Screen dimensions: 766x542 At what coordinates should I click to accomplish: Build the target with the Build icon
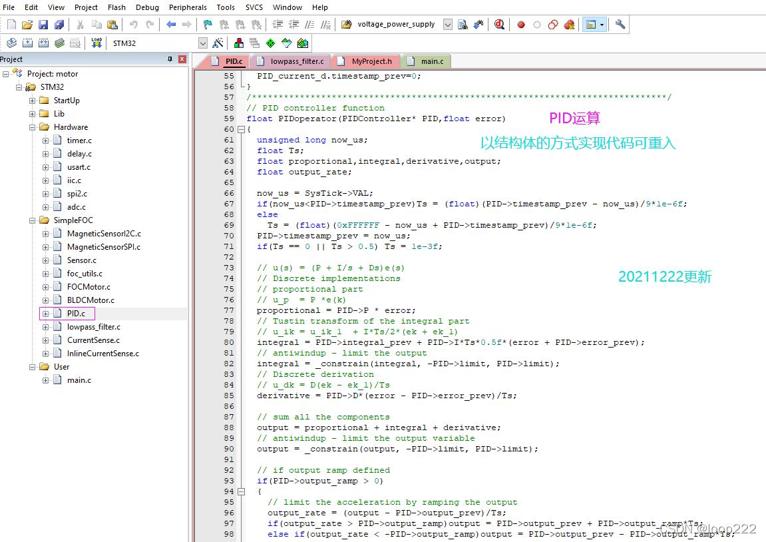[28, 43]
